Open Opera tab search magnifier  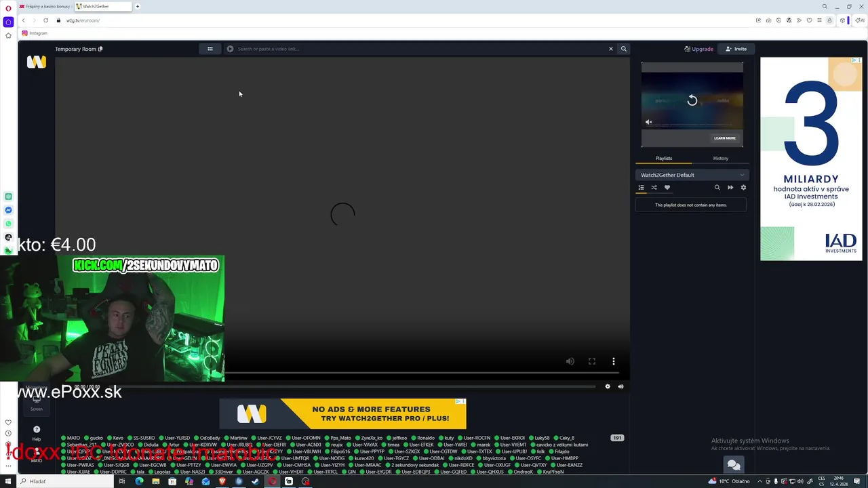click(825, 6)
